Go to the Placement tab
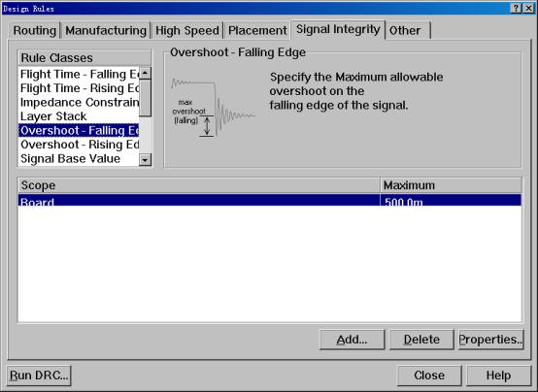The image size is (538, 392). click(257, 30)
